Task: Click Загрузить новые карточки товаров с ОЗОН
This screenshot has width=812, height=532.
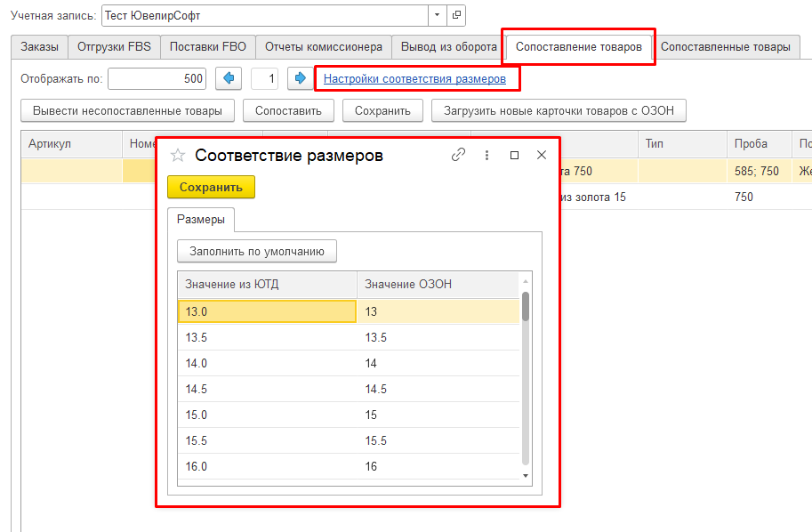Action: (x=559, y=111)
